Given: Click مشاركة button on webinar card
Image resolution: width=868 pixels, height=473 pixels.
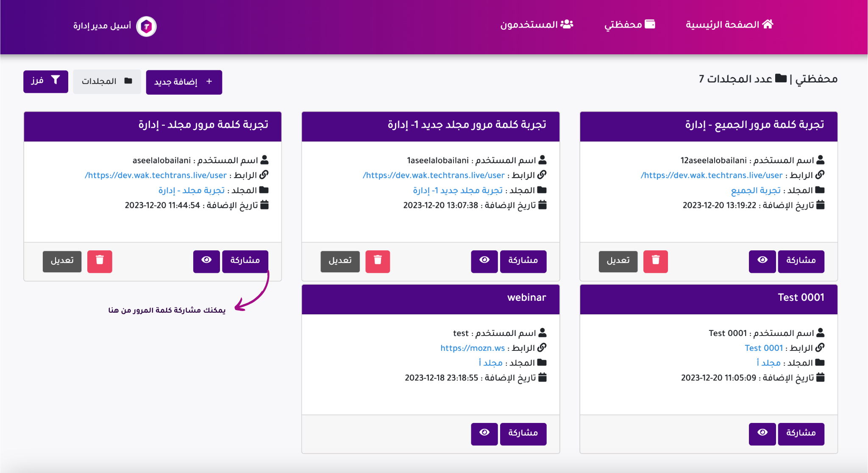Looking at the screenshot, I should click(523, 433).
